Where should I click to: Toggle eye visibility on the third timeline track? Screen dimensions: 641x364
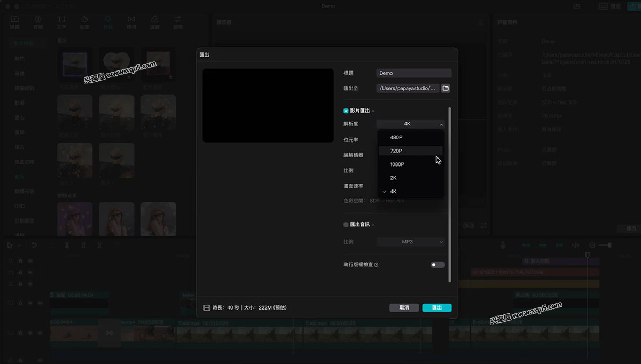coord(30,283)
